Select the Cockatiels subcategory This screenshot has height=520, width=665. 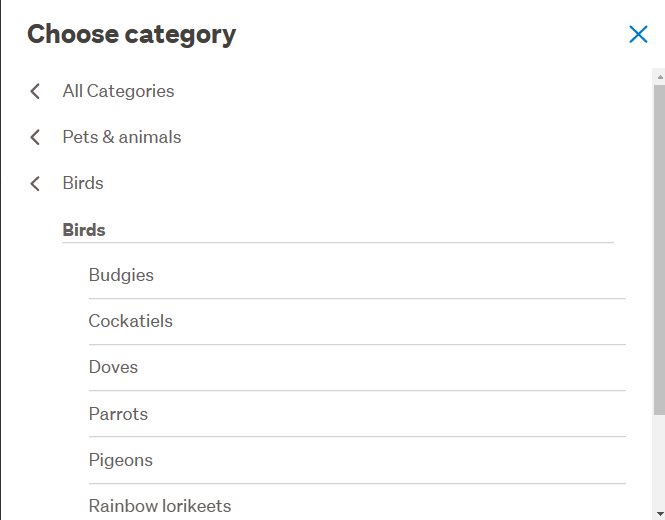130,321
